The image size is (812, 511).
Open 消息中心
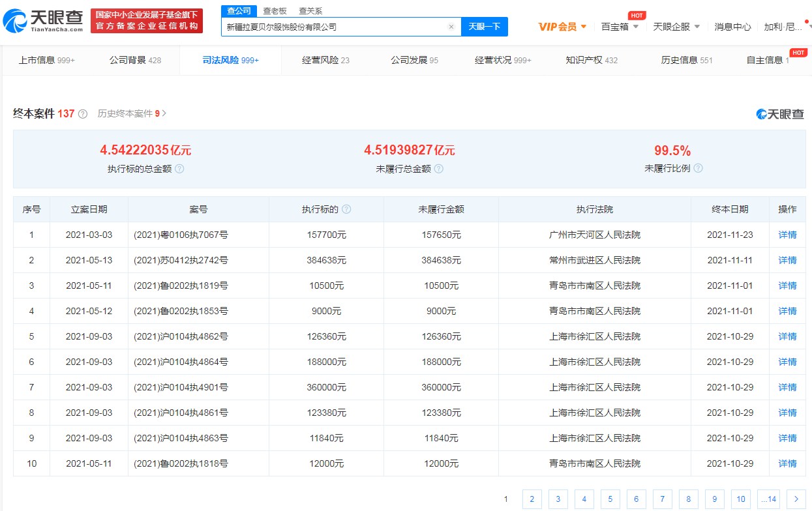(x=732, y=27)
